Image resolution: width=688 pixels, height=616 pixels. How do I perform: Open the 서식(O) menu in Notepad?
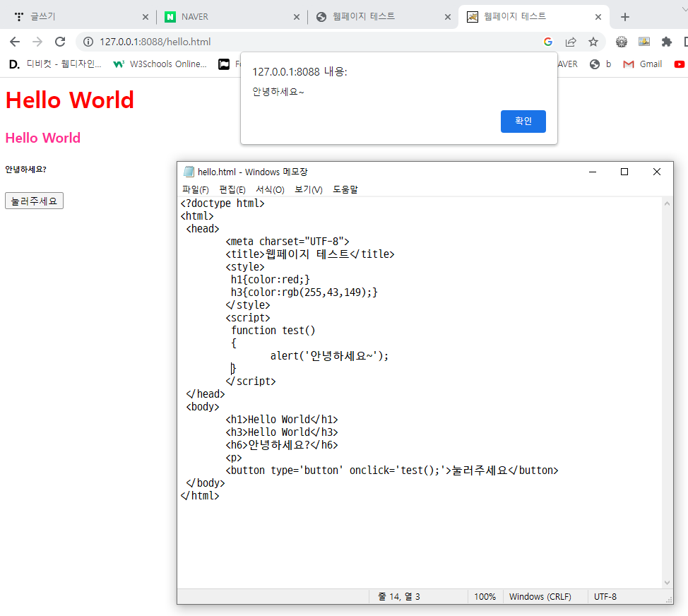(270, 189)
